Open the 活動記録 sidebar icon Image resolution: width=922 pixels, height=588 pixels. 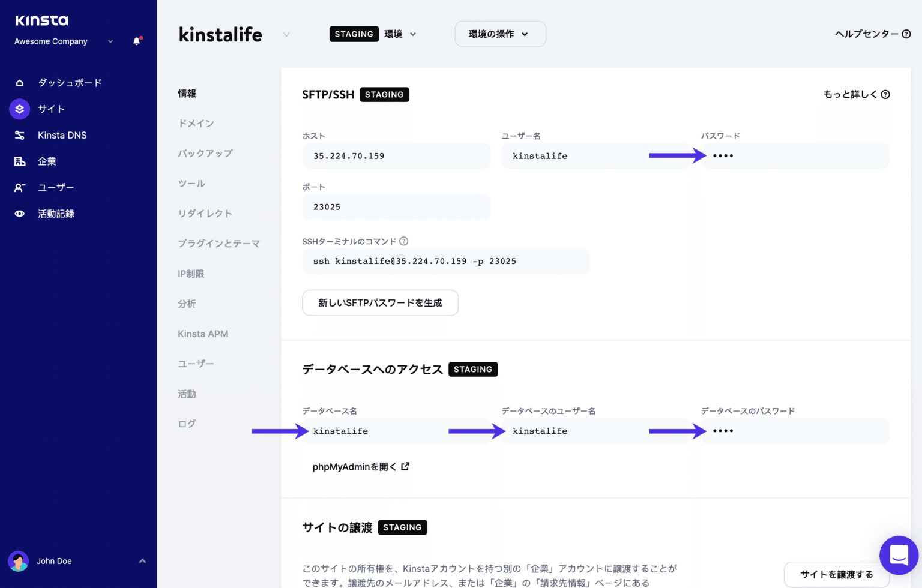coord(19,213)
